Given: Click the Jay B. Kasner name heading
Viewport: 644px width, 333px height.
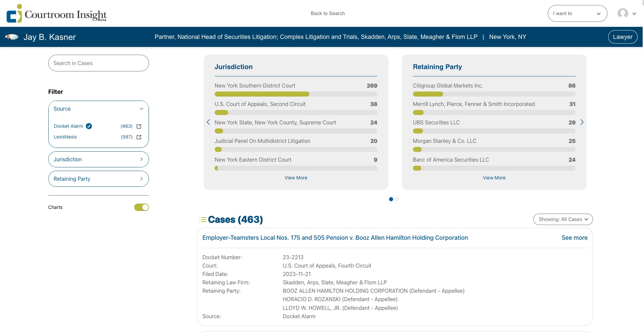Looking at the screenshot, I should pos(50,37).
